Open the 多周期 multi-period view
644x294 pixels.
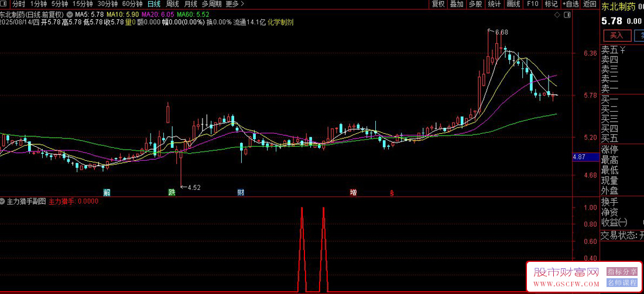[x=211, y=4]
